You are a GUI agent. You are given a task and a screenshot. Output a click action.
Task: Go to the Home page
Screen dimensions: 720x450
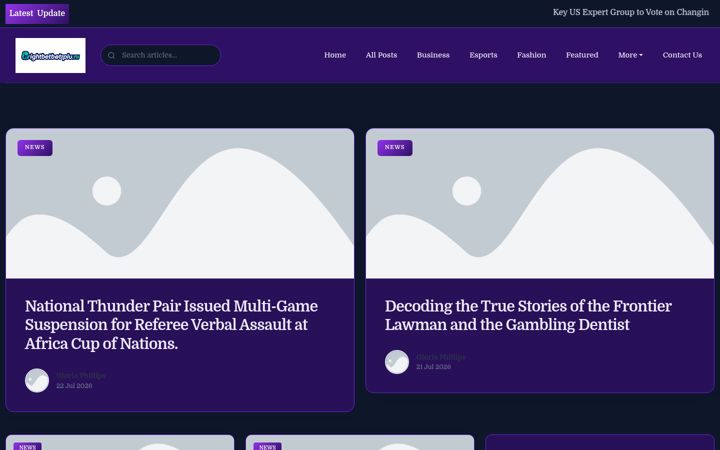(x=335, y=55)
